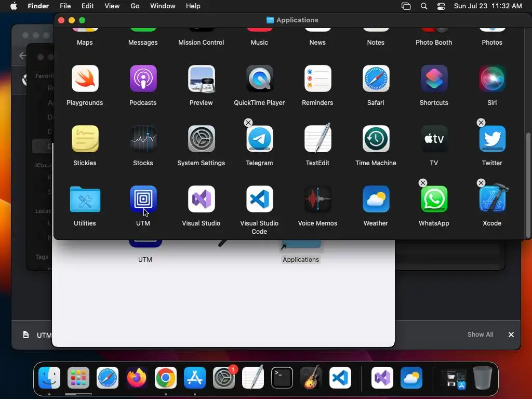
Task: Select Visual Studio in the Applications window
Action: (202, 199)
